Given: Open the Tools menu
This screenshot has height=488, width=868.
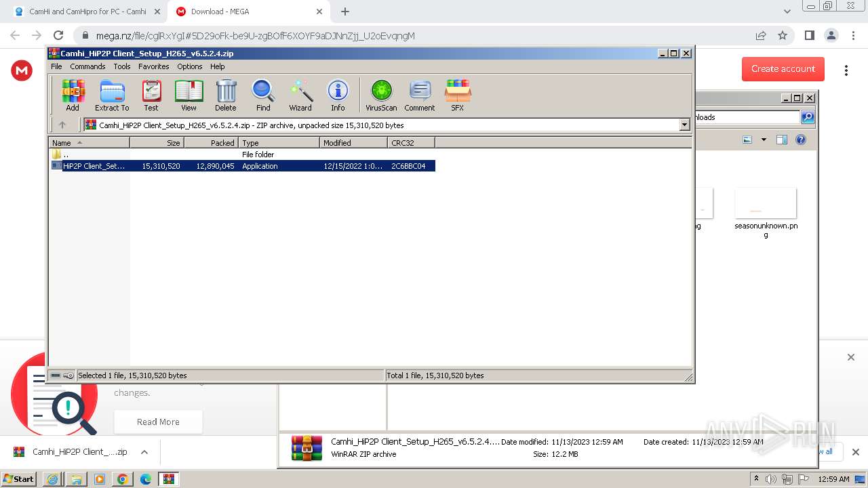Looking at the screenshot, I should (x=122, y=66).
